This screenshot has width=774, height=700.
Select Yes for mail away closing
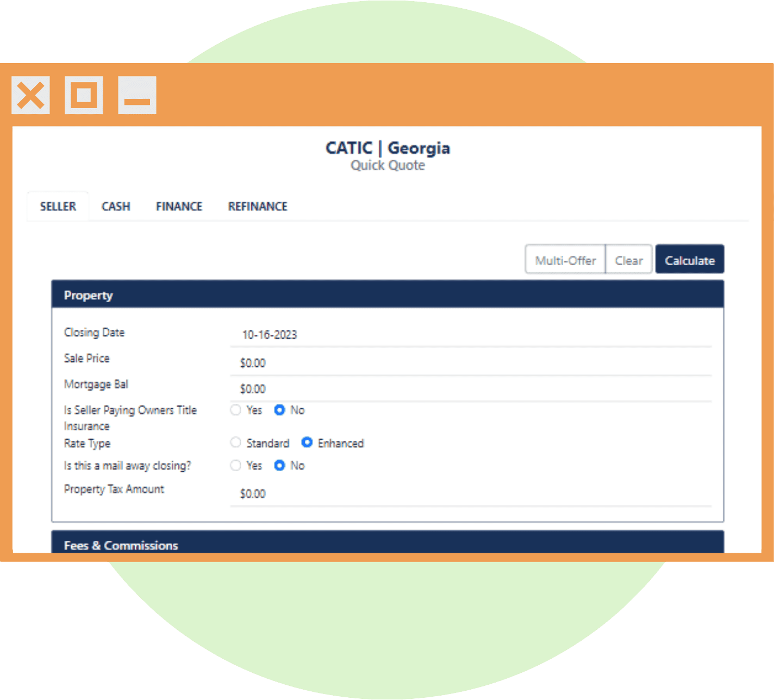(235, 465)
